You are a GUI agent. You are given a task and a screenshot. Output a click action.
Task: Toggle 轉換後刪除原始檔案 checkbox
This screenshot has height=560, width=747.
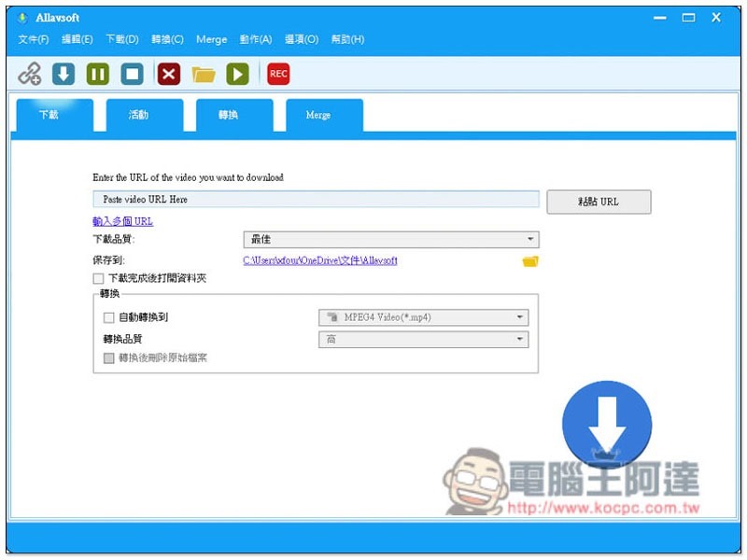pyautogui.click(x=108, y=357)
